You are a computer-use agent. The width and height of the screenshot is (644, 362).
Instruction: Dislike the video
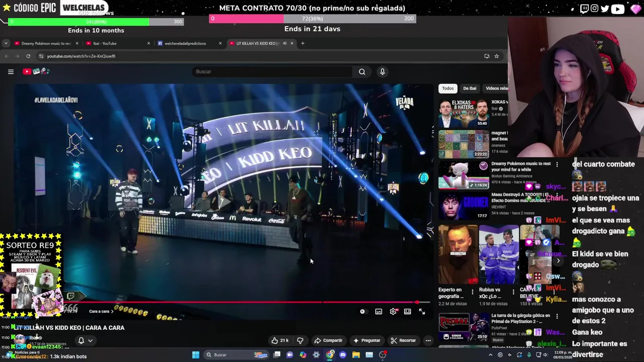300,340
